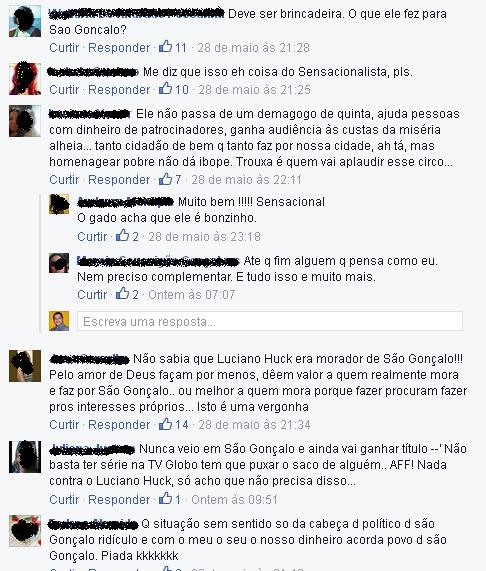
Task: Open the timestamp 28 de maio às 21:28
Action: tap(253, 48)
